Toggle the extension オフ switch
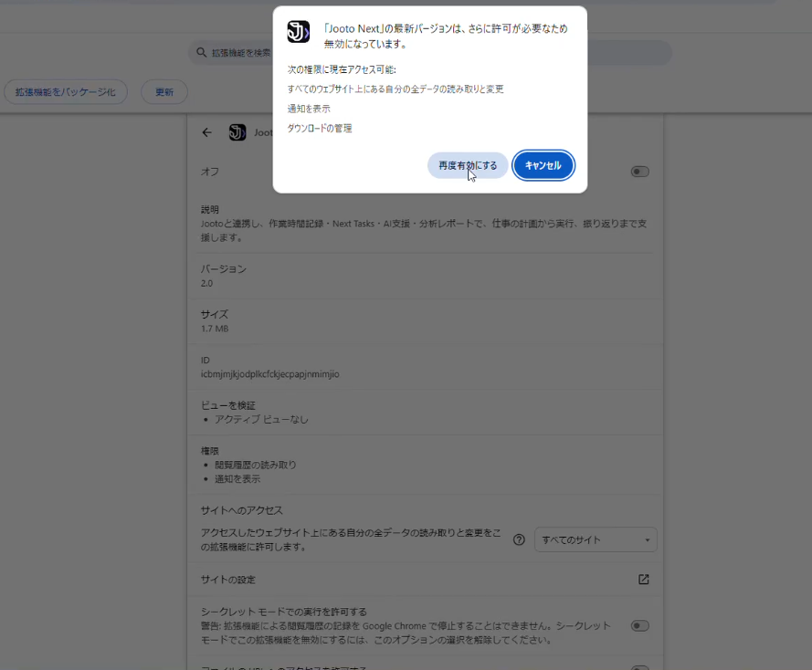812x670 pixels. 639,172
